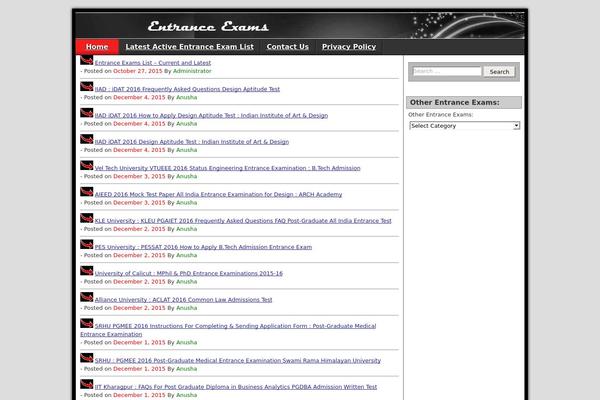Click the Entrance Exams site logo
Screen dimensions: 600x400
[x=208, y=26]
